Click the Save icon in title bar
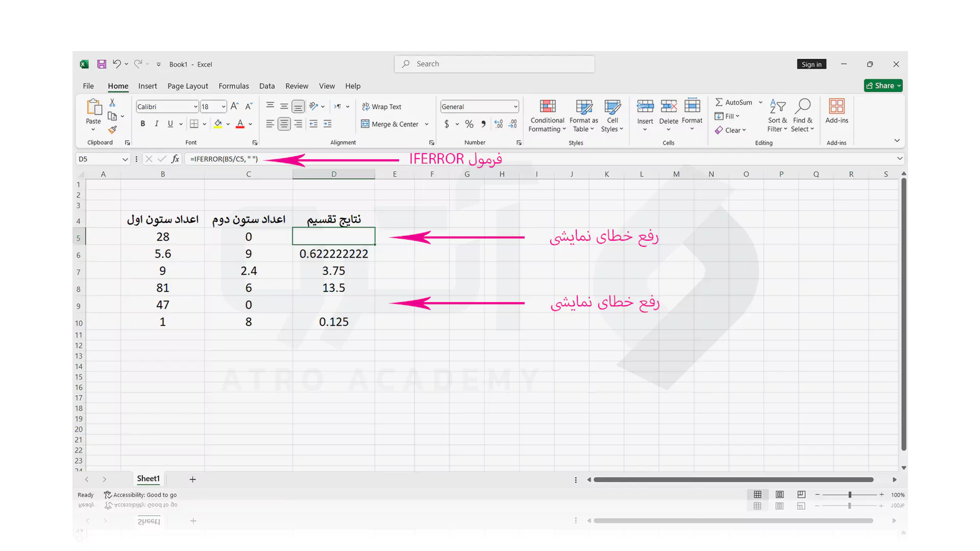Screen dimensions: 980x551 (x=102, y=64)
